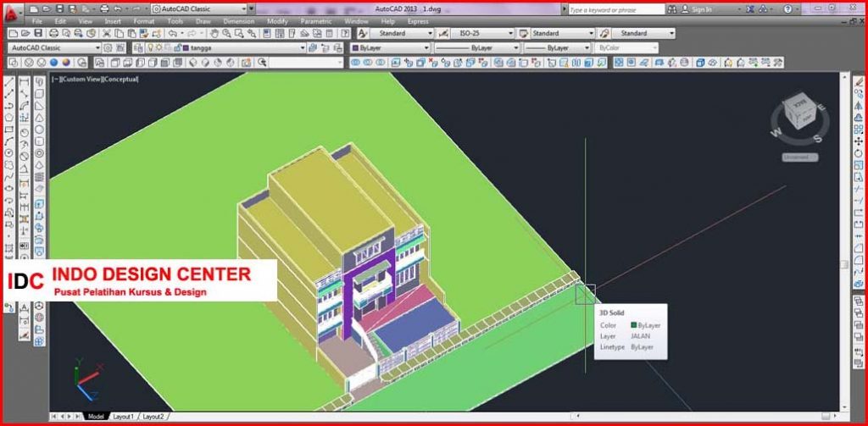Click Save icon in Standard toolbar
Image resolution: width=868 pixels, height=426 pixels.
click(38, 34)
